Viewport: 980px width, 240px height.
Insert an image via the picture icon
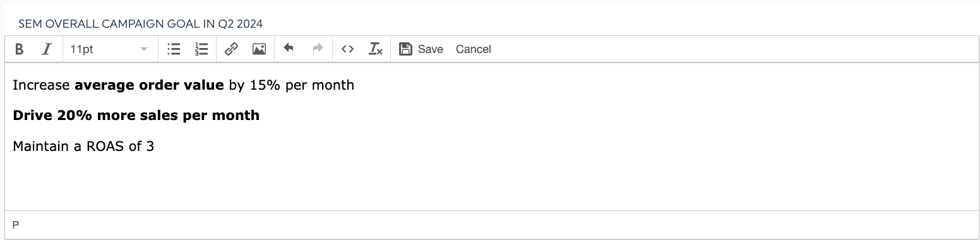coord(259,49)
